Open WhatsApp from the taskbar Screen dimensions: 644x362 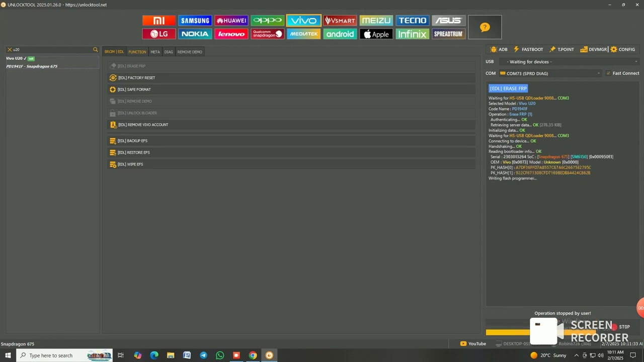click(220, 355)
